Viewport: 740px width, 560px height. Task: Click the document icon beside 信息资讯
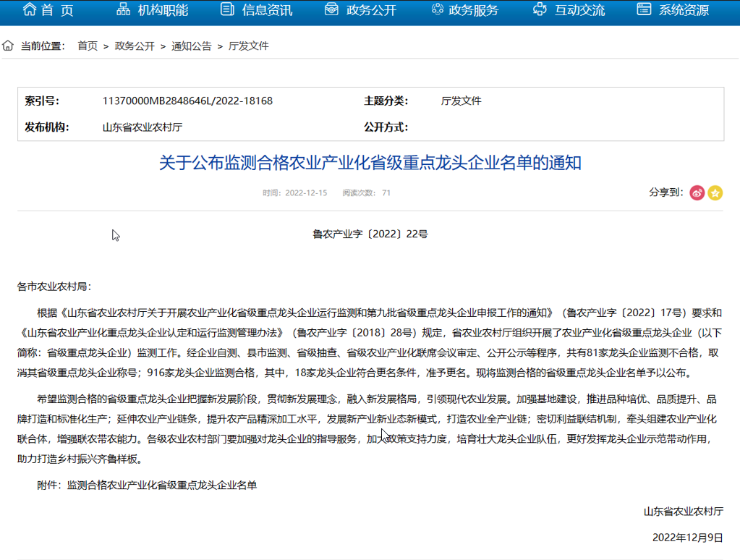[227, 9]
